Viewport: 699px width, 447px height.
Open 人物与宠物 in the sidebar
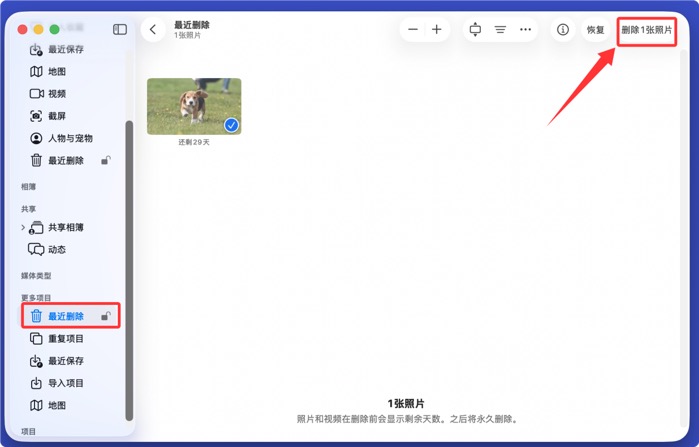(x=61, y=138)
